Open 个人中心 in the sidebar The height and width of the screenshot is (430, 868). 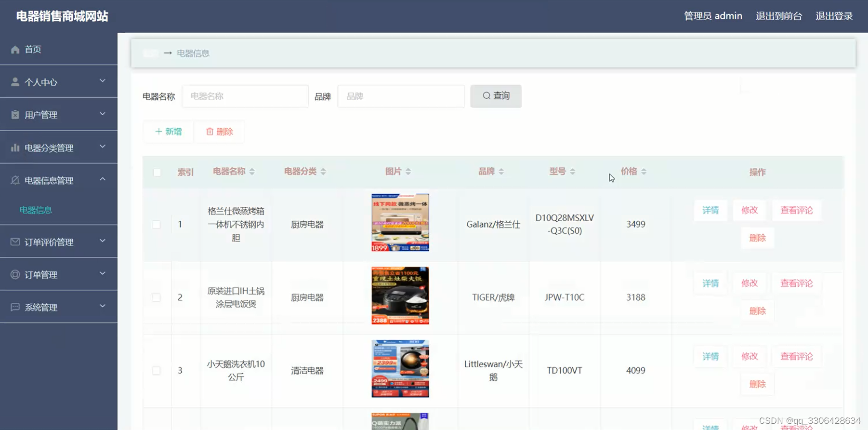click(59, 82)
